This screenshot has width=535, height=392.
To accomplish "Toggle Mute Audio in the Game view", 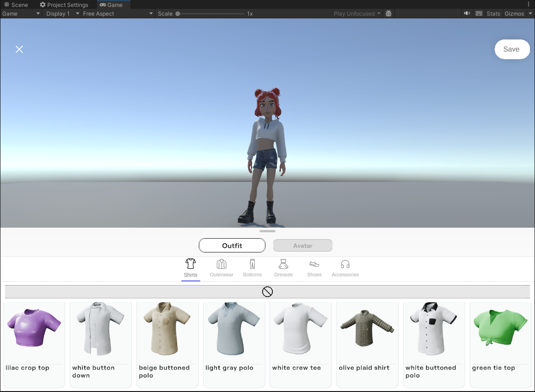I will pyautogui.click(x=467, y=13).
